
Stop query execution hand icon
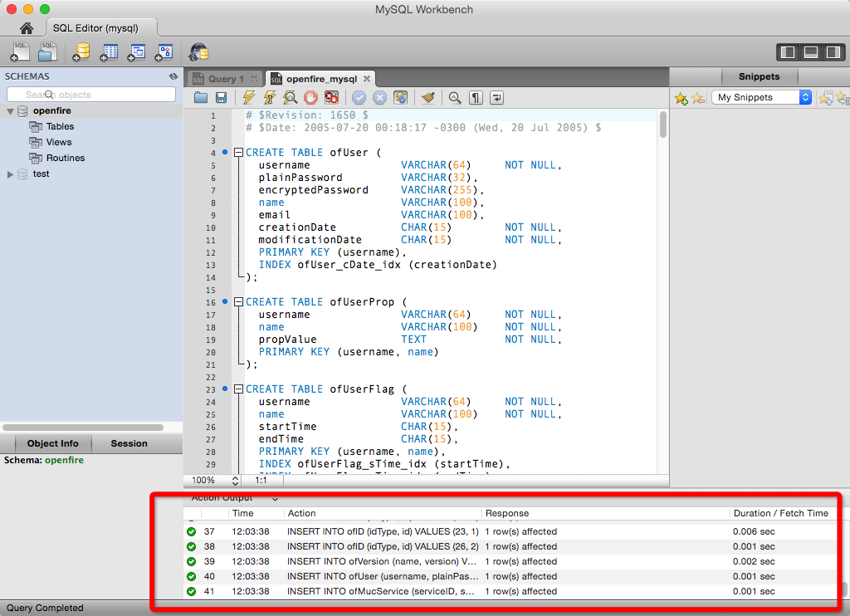(x=310, y=98)
